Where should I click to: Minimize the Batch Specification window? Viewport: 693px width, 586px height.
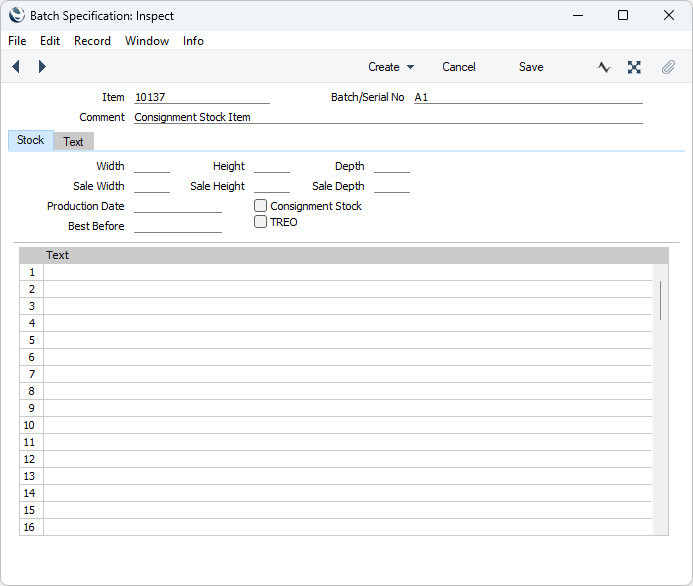(578, 15)
